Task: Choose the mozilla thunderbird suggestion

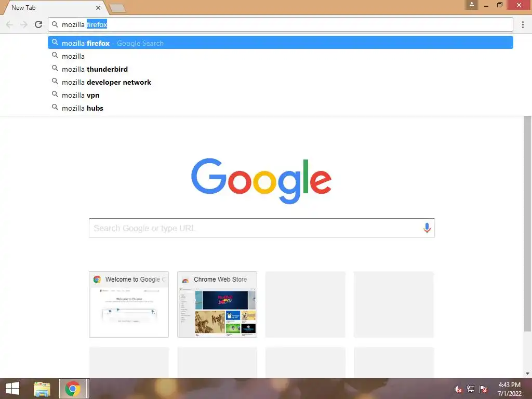Action: click(280, 69)
